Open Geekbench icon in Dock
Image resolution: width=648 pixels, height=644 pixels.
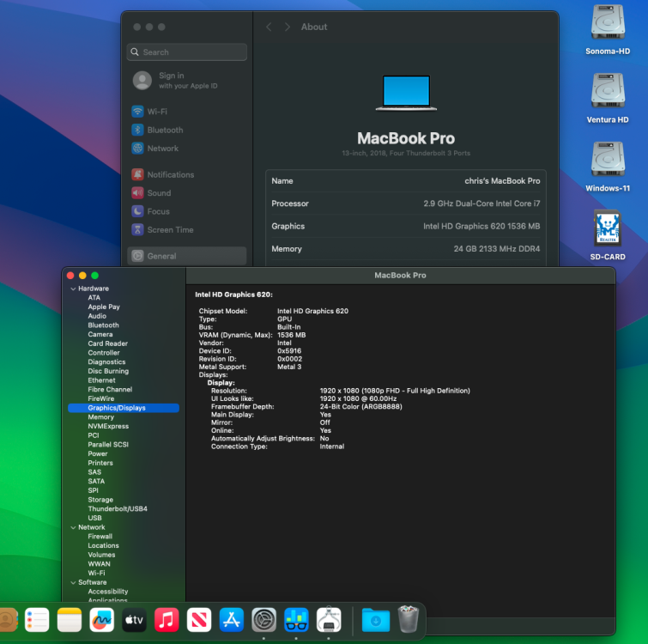(296, 620)
